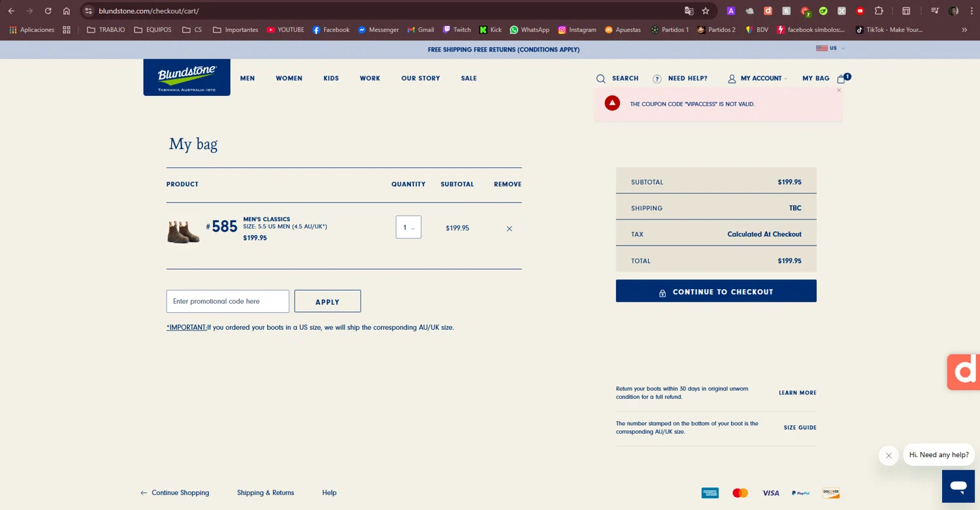The image size is (980, 510).
Task: Click the translate page icon
Action: click(x=689, y=10)
